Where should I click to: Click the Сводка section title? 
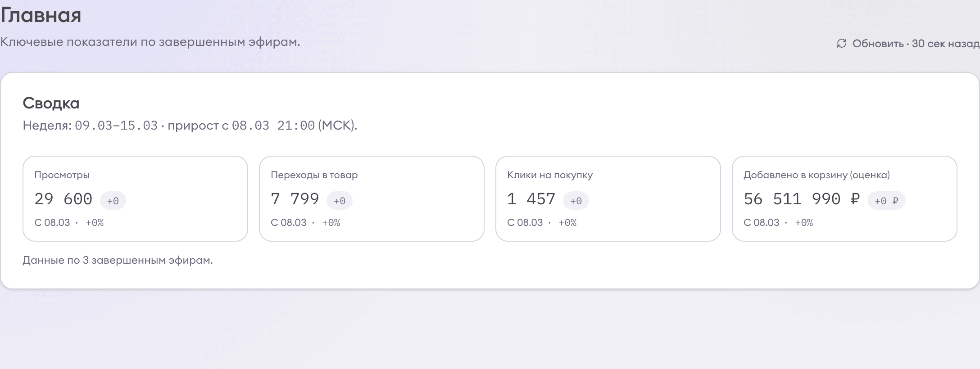pos(51,103)
